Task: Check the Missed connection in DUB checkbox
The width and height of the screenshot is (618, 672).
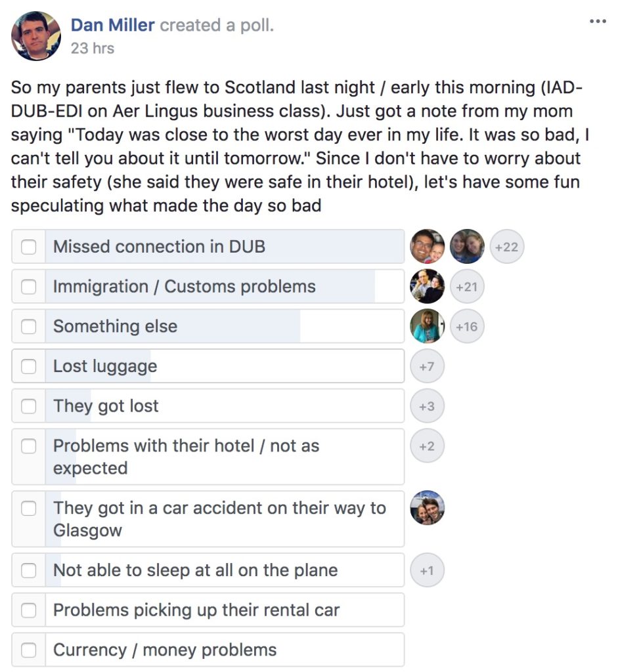Action: click(x=29, y=247)
